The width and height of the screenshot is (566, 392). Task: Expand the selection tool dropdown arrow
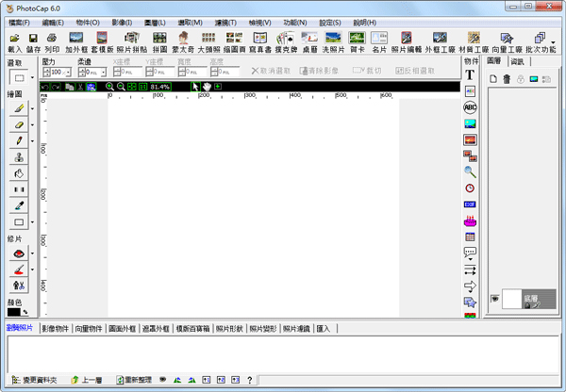[x=32, y=77]
